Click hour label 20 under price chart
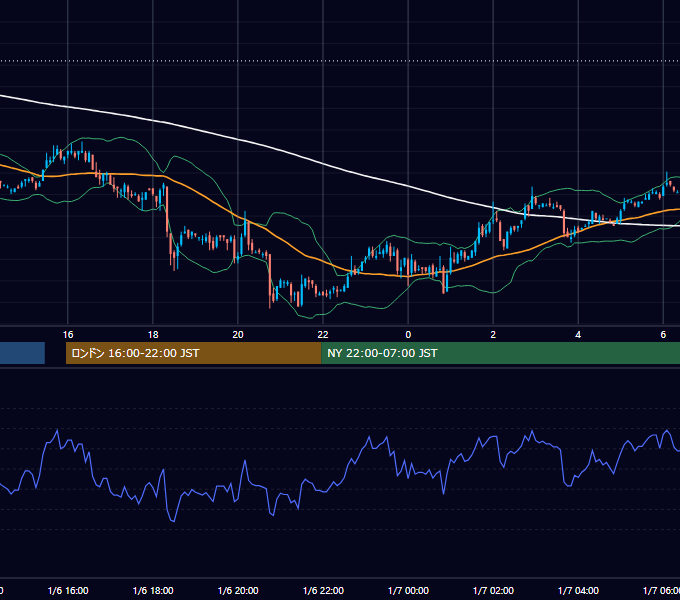Image resolution: width=680 pixels, height=600 pixels. tap(238, 335)
